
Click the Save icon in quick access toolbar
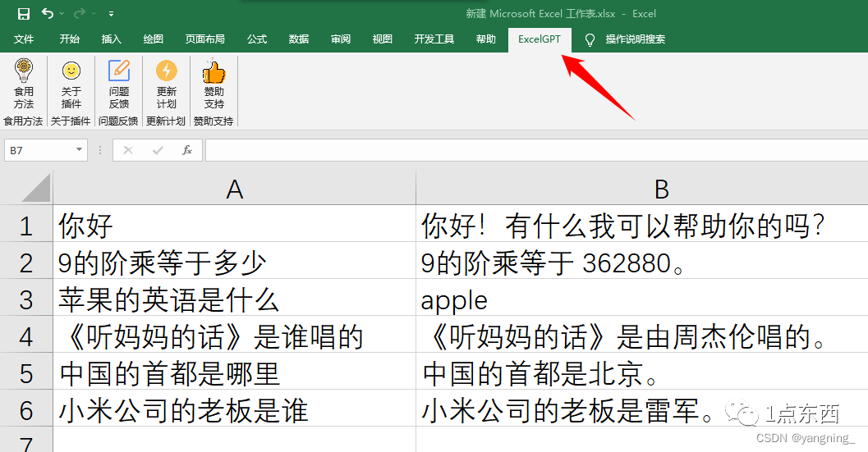point(23,14)
